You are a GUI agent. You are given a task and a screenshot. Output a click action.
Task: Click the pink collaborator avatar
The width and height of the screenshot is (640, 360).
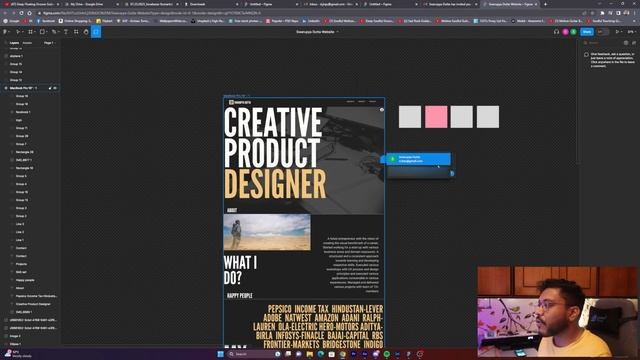[565, 32]
